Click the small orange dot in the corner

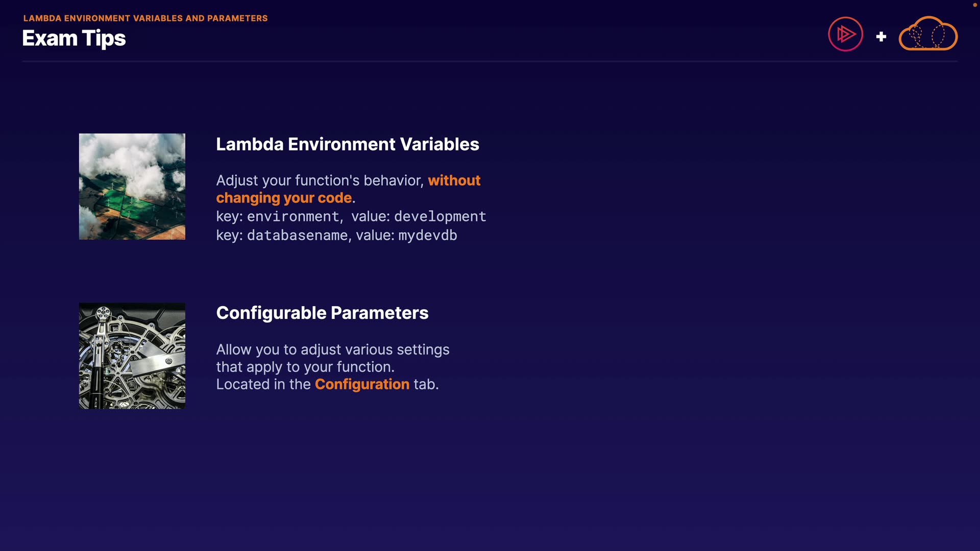point(975,5)
